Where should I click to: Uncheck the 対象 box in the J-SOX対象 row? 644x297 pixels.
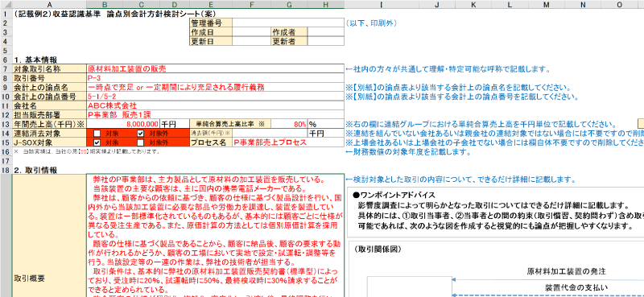pos(97,142)
